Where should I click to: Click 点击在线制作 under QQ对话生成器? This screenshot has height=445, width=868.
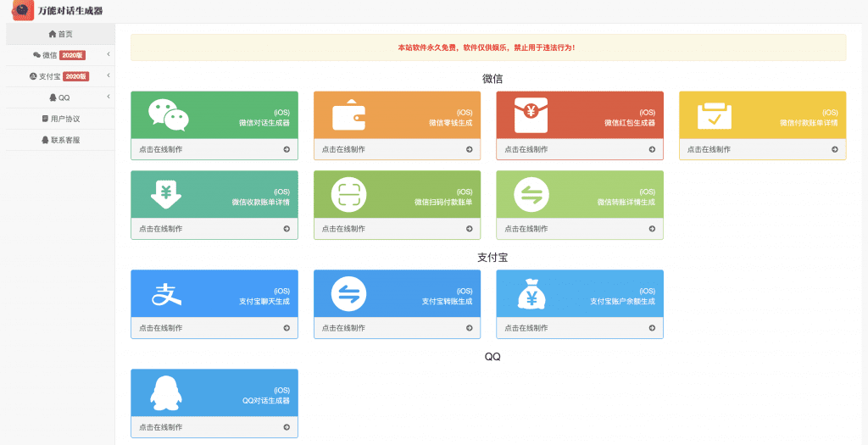click(x=160, y=427)
